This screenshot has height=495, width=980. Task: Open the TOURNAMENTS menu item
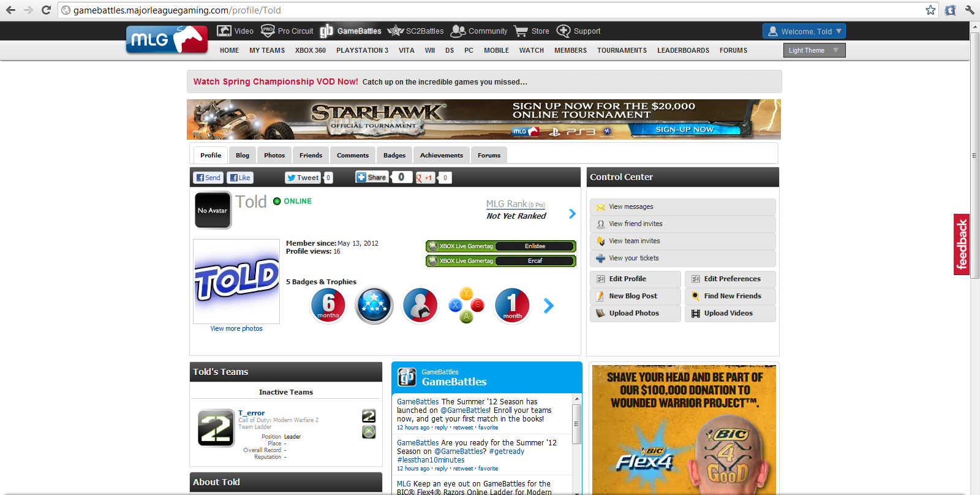622,50
